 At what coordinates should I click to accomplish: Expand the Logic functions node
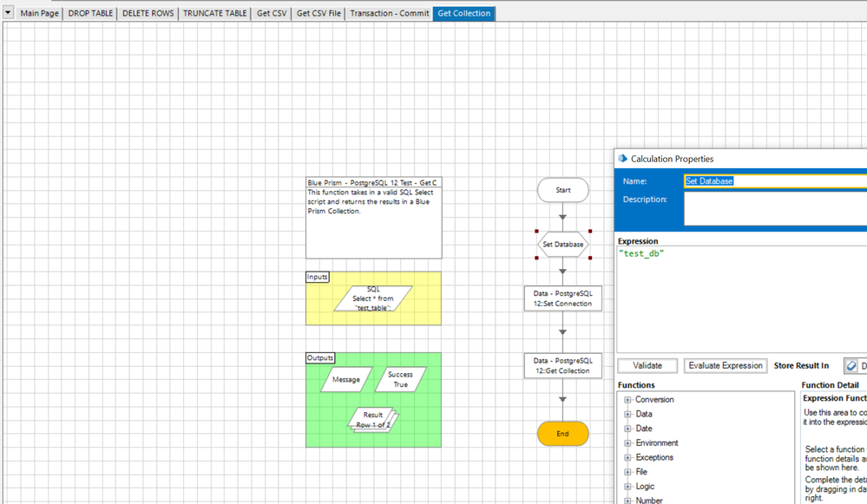pos(627,487)
